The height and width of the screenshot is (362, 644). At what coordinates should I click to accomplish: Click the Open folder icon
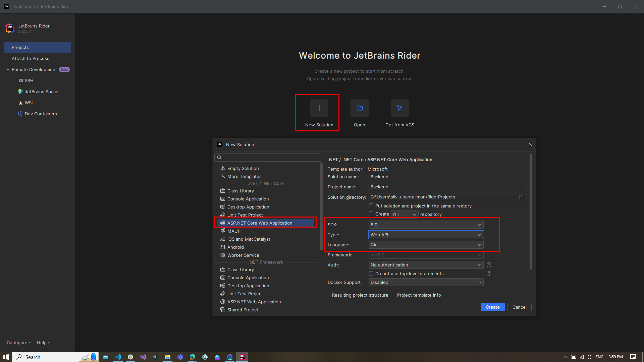tap(359, 108)
